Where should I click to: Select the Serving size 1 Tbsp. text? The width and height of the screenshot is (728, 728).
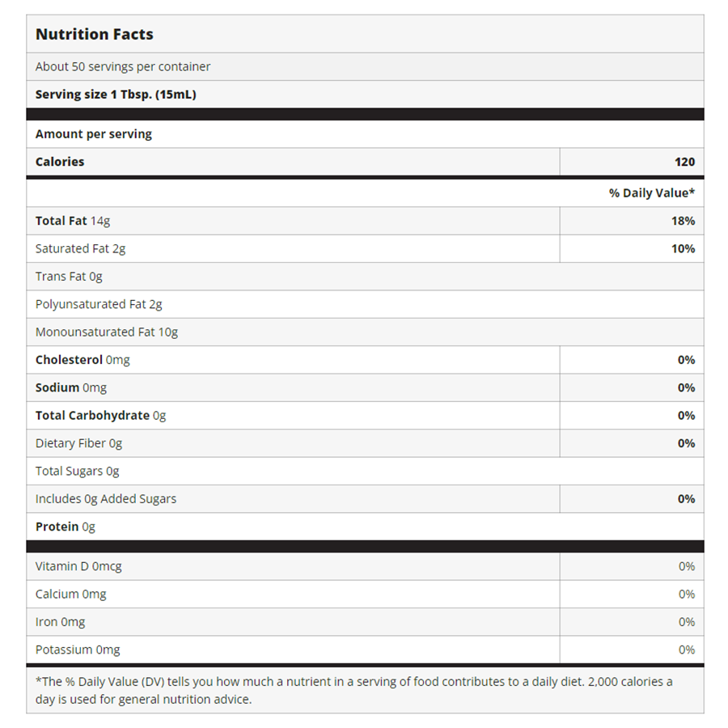pos(116,95)
